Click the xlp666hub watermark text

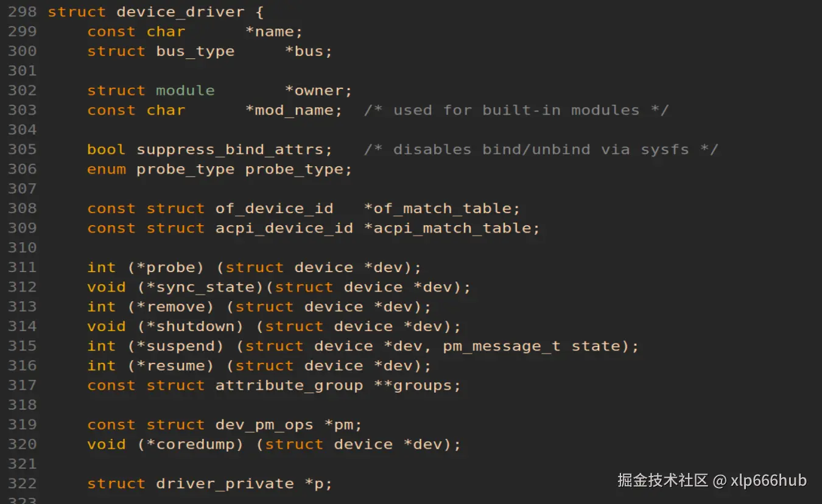(768, 480)
